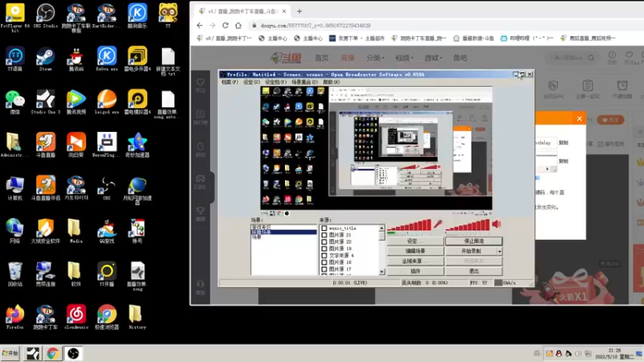
Task: Open the YY开播 desktop icon
Action: (x=107, y=274)
